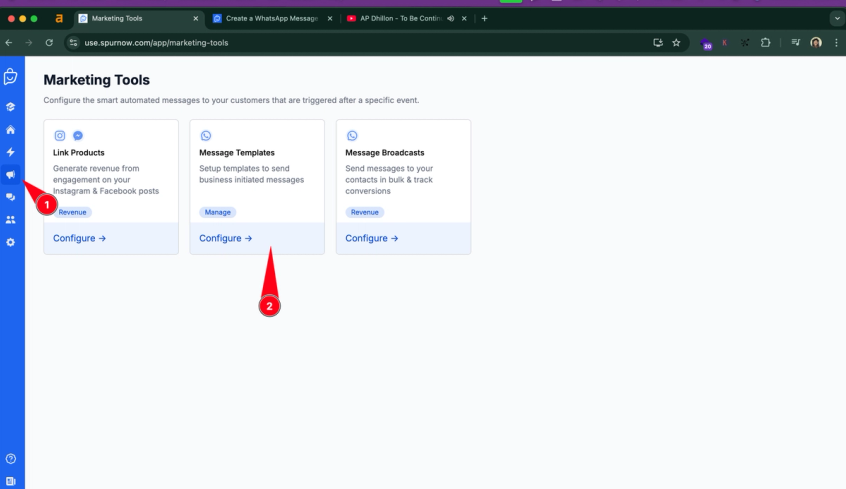Open the lightning bolt automations icon
This screenshot has height=489, width=846.
tap(10, 152)
